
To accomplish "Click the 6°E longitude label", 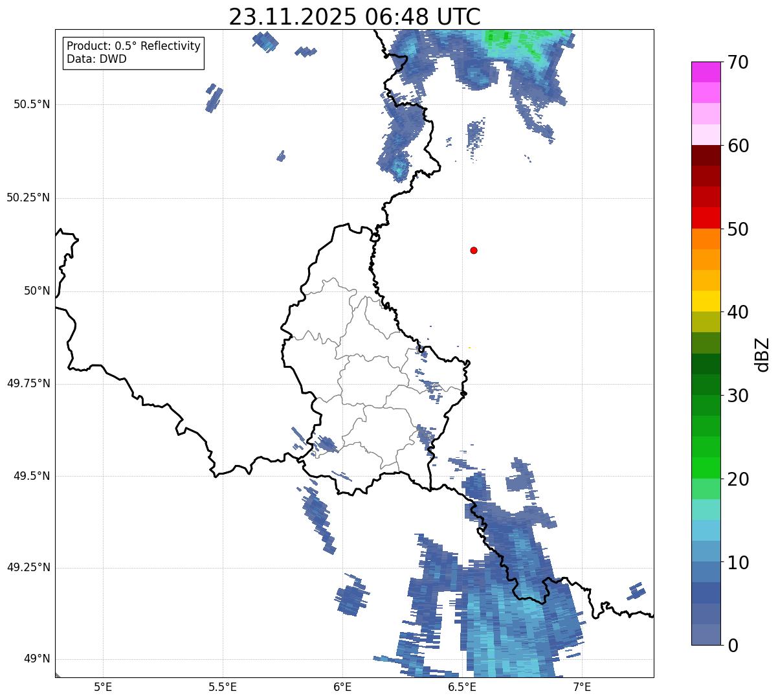I will tap(342, 687).
